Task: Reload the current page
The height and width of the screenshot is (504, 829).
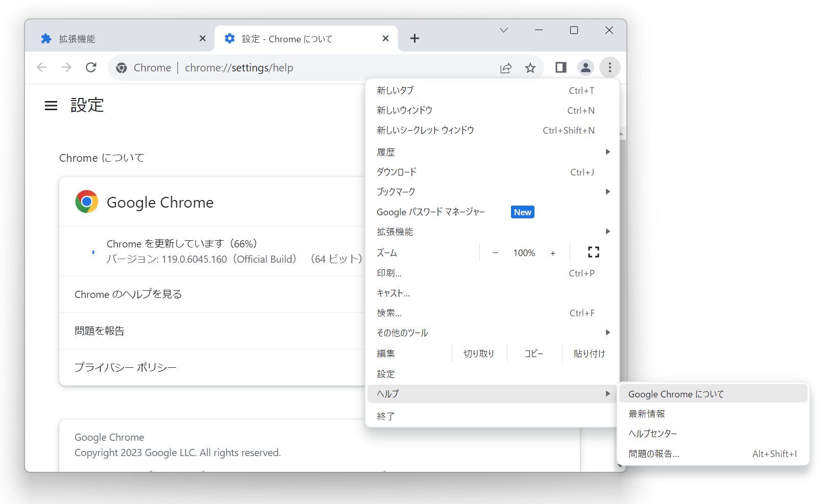Action: tap(91, 67)
